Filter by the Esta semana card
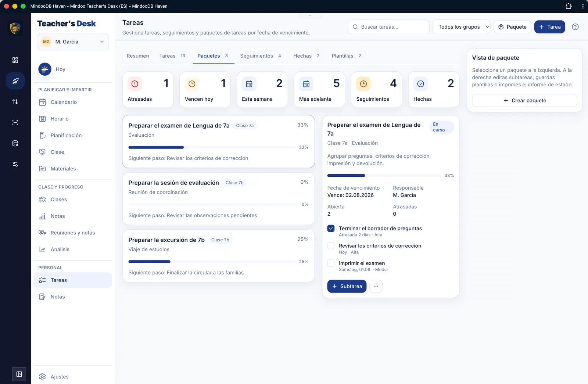Viewport: 588px width, 384px height. (x=262, y=90)
